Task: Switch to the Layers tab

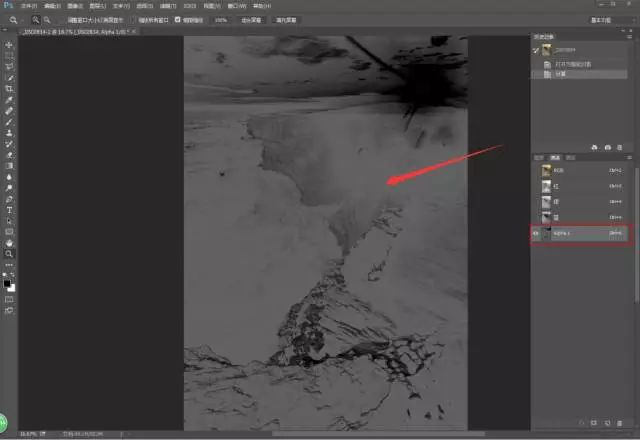Action: [x=538, y=157]
